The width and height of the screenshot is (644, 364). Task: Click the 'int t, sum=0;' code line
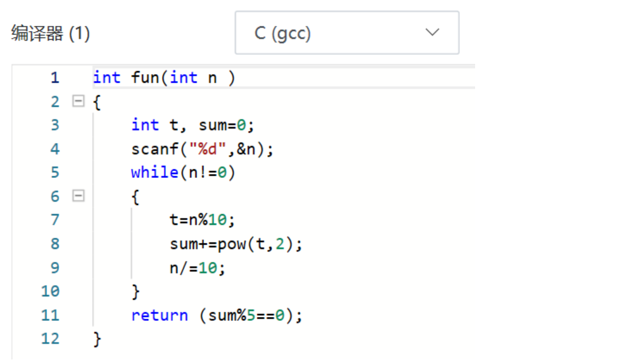(192, 125)
